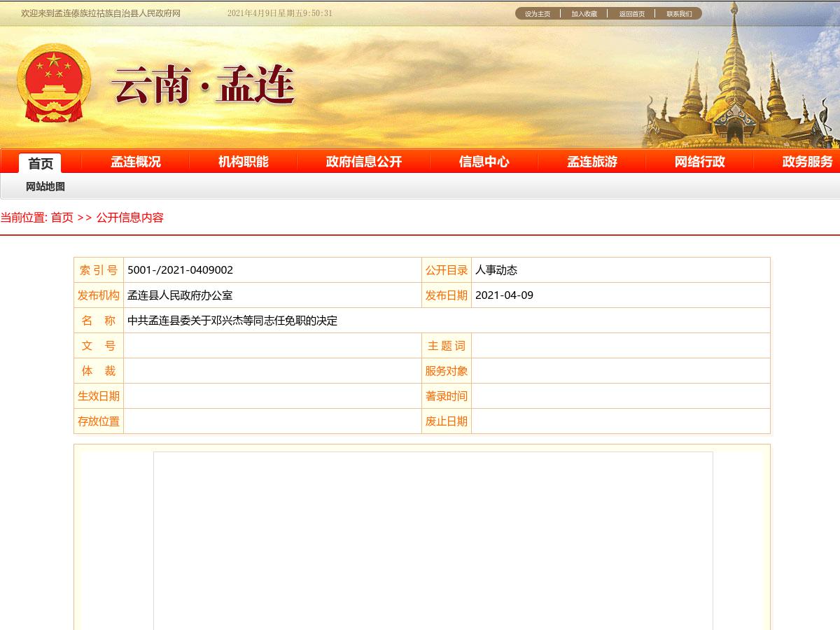This screenshot has width=840, height=630.
Task: Click the 设为主页 link
Action: click(x=538, y=14)
